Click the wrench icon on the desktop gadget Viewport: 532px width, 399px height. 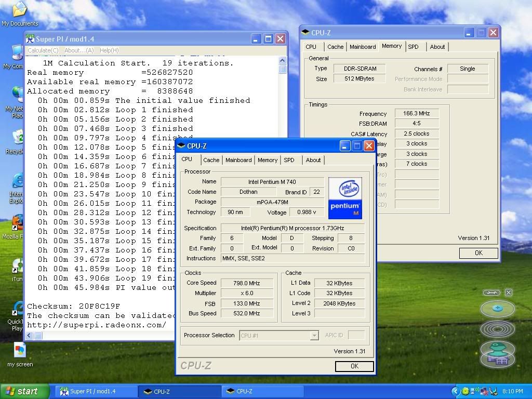(491, 292)
